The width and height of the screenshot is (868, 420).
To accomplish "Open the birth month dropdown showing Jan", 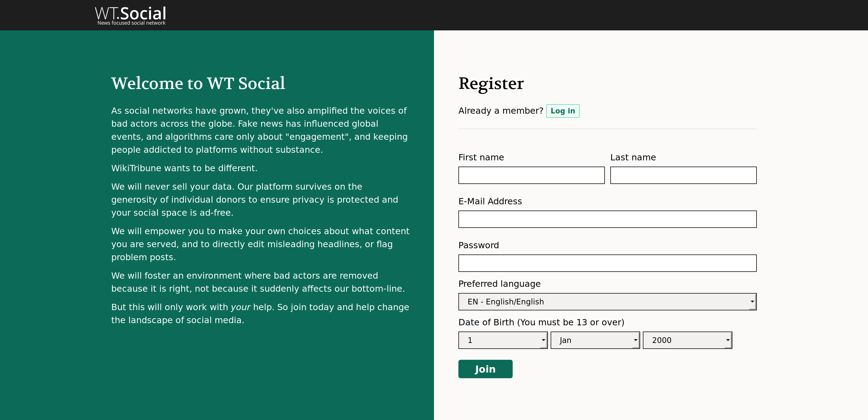I will tap(595, 340).
